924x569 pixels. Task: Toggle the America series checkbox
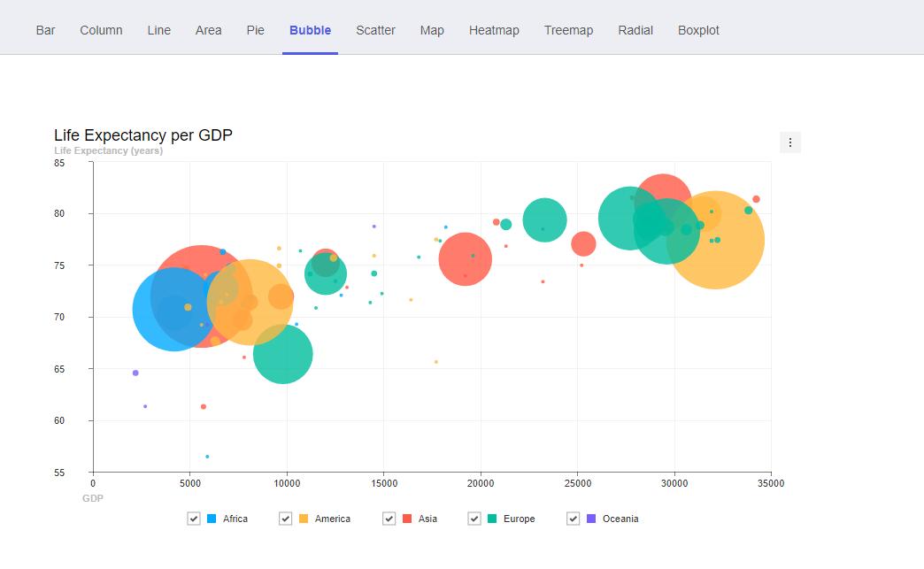(x=285, y=519)
